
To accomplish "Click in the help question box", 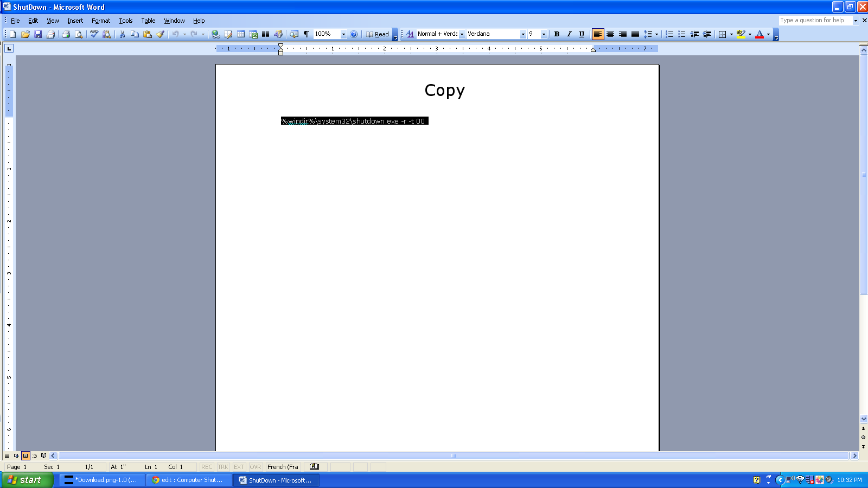I will (x=815, y=20).
